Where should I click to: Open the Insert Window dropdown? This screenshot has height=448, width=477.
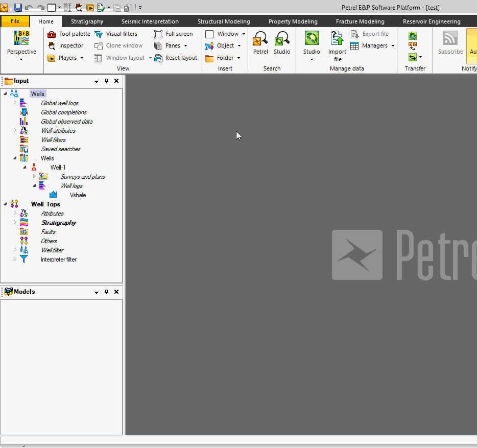click(x=225, y=34)
